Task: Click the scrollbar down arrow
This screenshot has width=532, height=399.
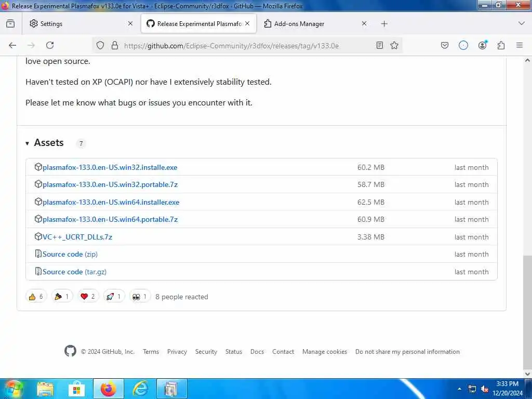Action: pos(527,374)
